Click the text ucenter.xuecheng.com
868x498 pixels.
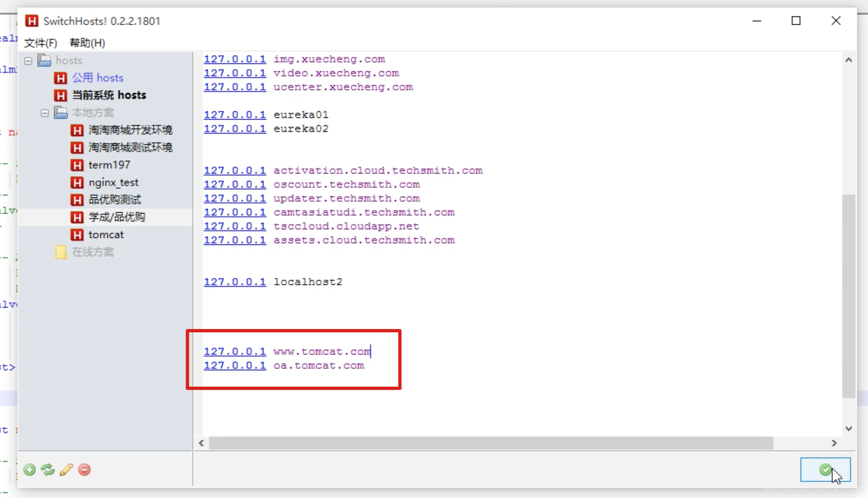(x=343, y=87)
